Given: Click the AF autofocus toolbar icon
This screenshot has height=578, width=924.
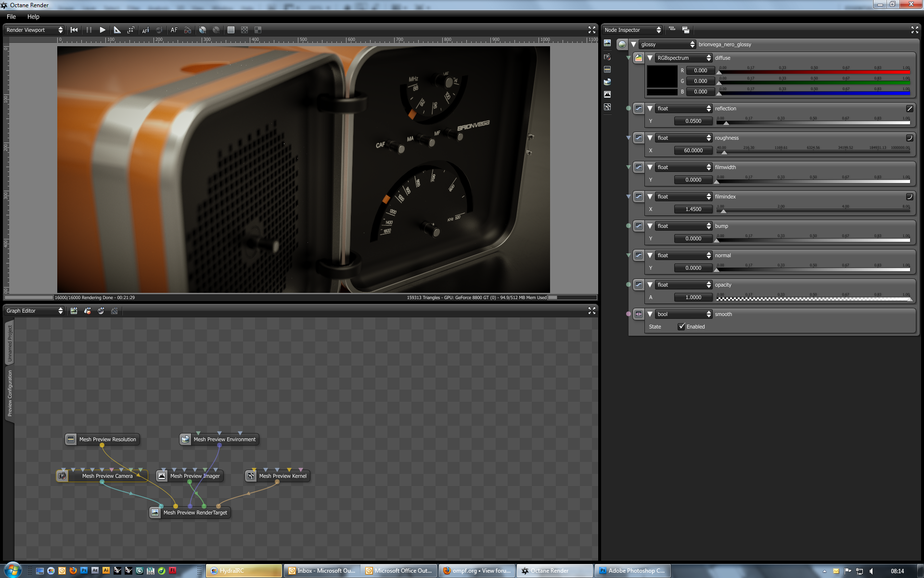Looking at the screenshot, I should point(174,30).
